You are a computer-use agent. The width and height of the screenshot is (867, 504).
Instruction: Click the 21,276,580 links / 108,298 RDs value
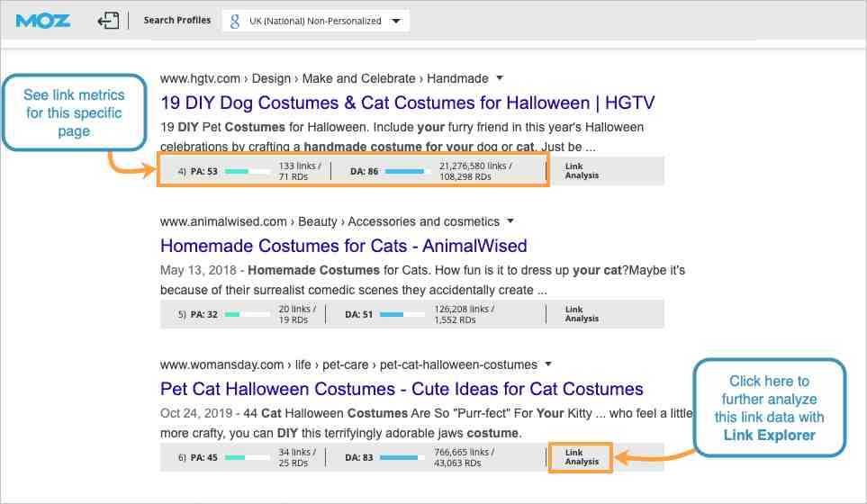click(475, 171)
